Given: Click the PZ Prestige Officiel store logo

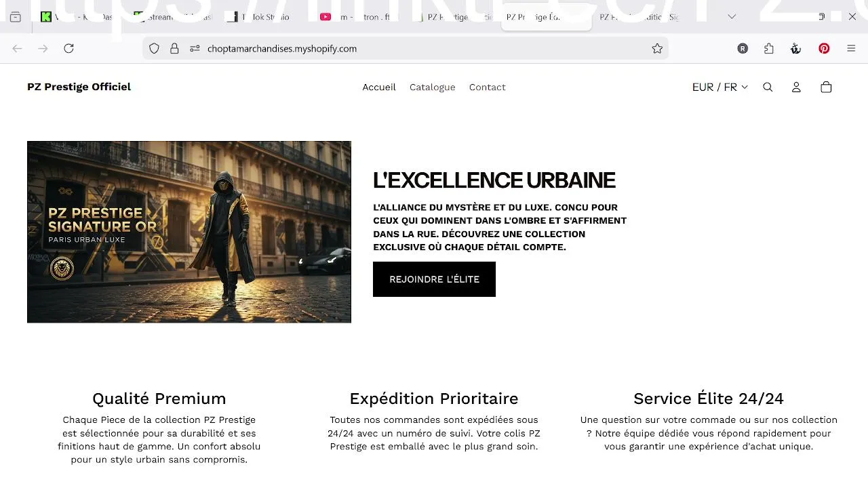Looking at the screenshot, I should pos(79,87).
